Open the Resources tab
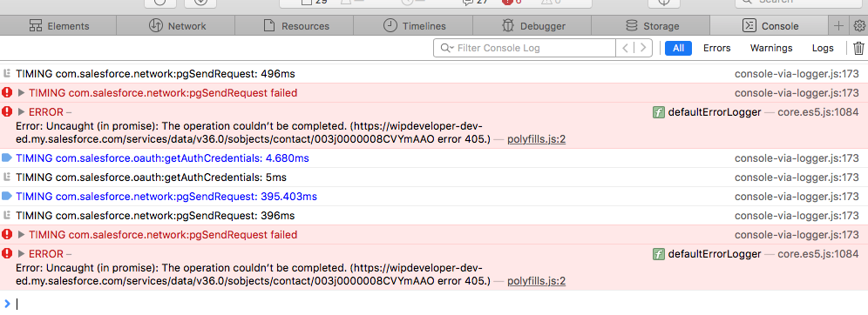The height and width of the screenshot is (315, 868). point(295,25)
